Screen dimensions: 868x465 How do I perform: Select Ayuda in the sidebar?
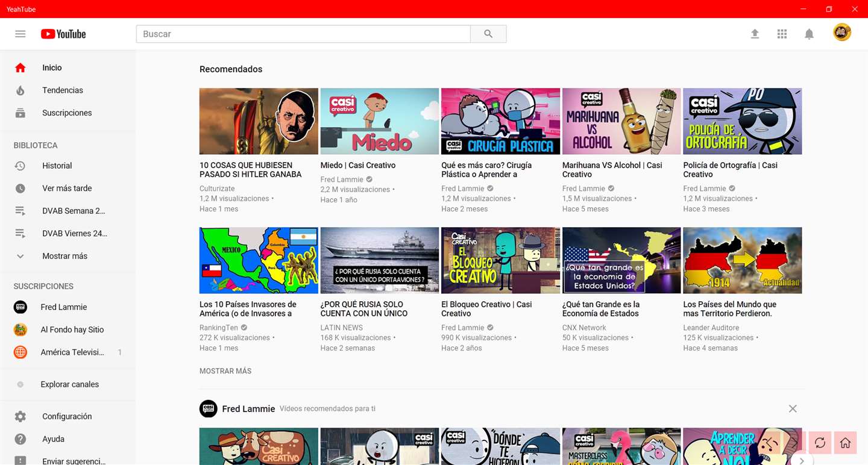tap(68, 439)
